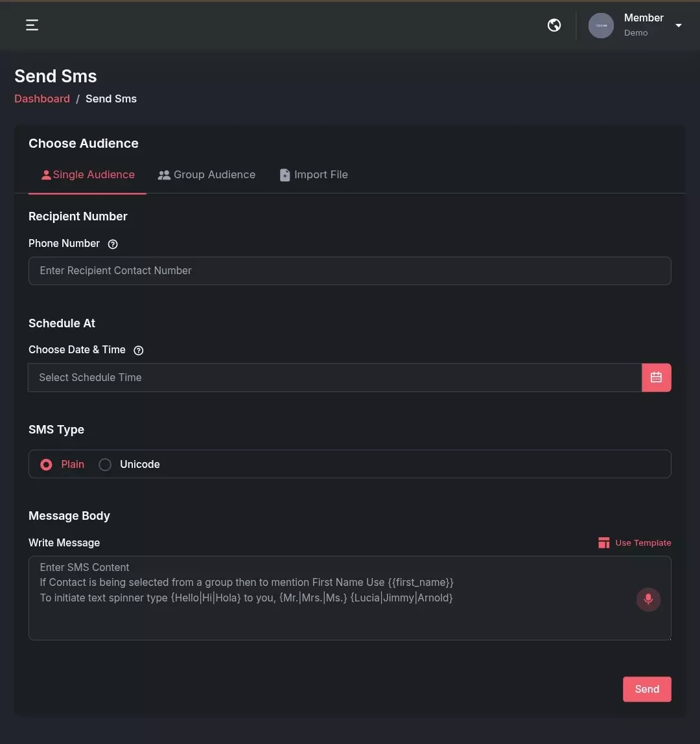Screen dimensions: 700x744
Task: Expand the Member account dropdown arrow
Action: (678, 26)
